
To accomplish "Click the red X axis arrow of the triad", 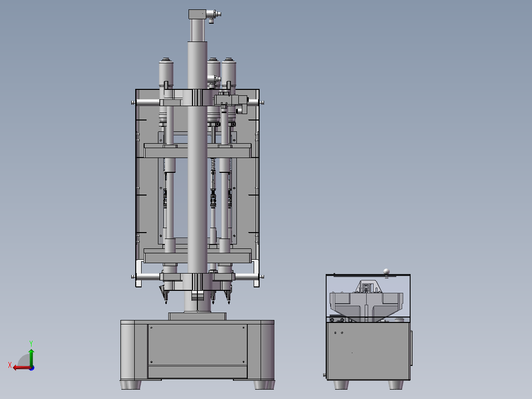I will 22,368.
